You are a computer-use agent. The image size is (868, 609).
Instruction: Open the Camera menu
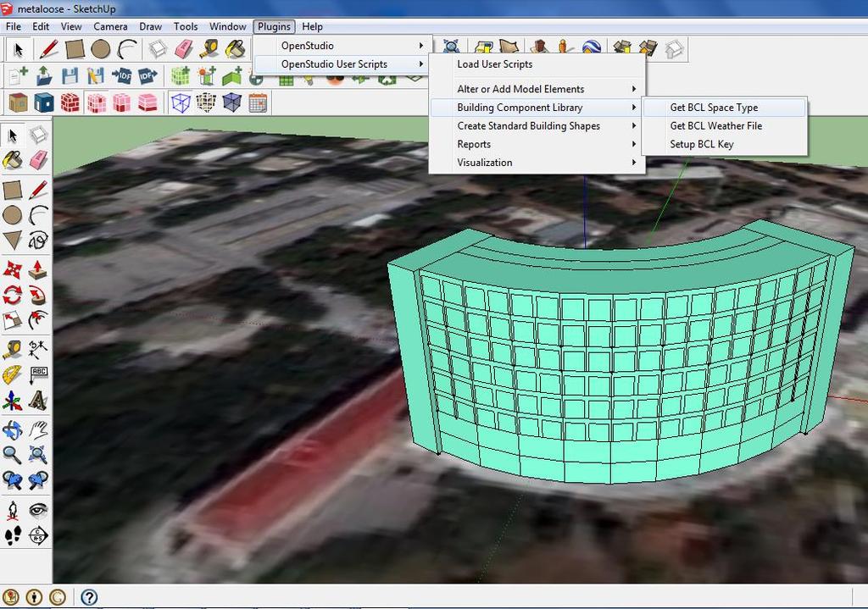(x=110, y=26)
